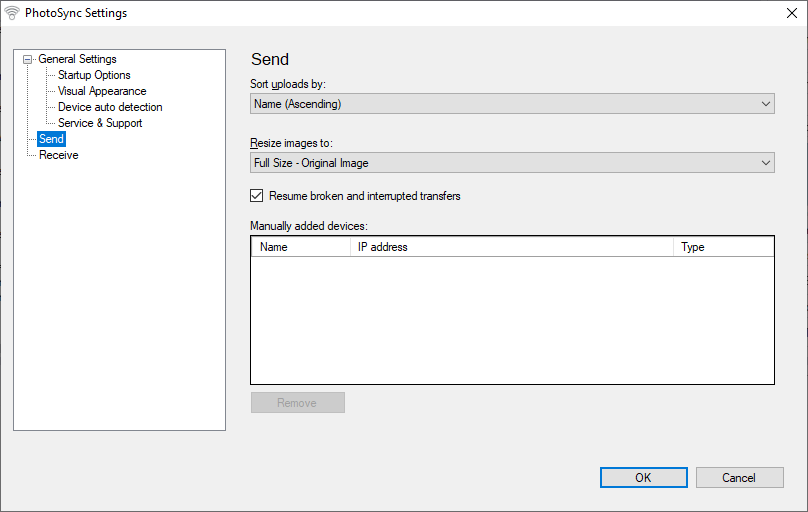Confirm settings with OK button
The width and height of the screenshot is (808, 512).
click(644, 477)
